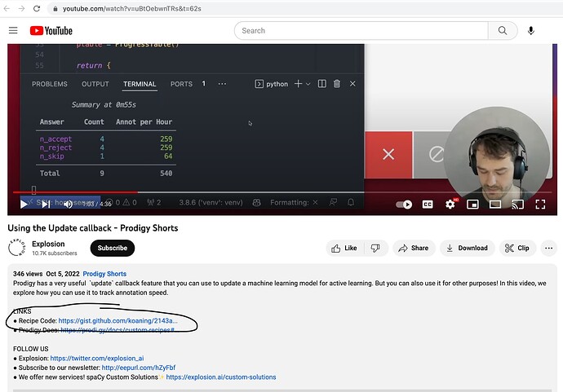Image resolution: width=563 pixels, height=392 pixels.
Task: Open the Recipe Code gist.github.com link
Action: (x=117, y=320)
